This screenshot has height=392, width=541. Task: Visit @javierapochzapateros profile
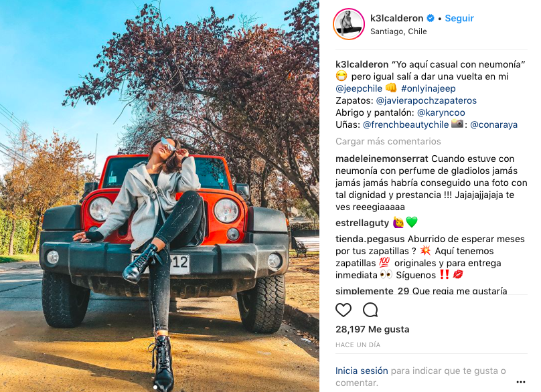coord(426,100)
